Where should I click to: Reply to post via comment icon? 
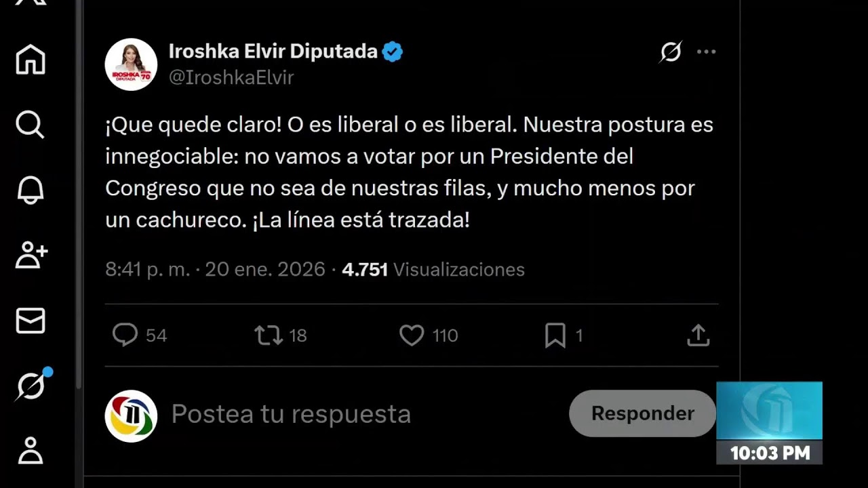[x=125, y=335]
